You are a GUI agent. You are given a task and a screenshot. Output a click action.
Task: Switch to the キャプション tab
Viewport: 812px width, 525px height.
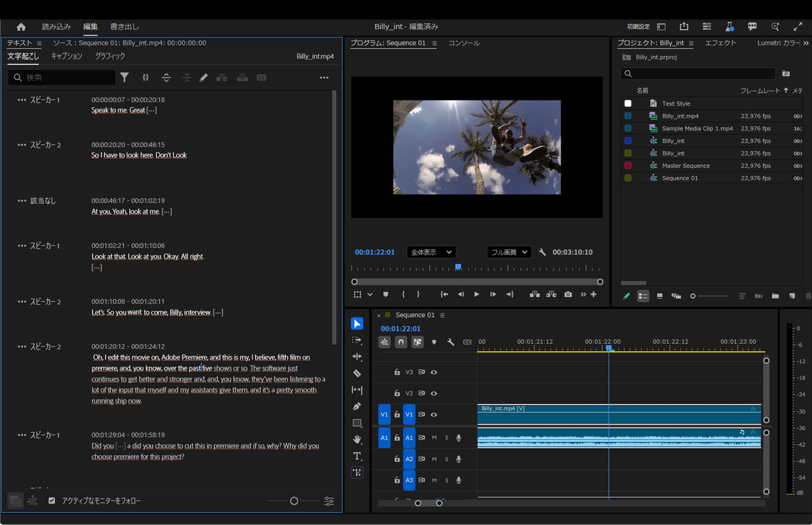click(x=66, y=56)
